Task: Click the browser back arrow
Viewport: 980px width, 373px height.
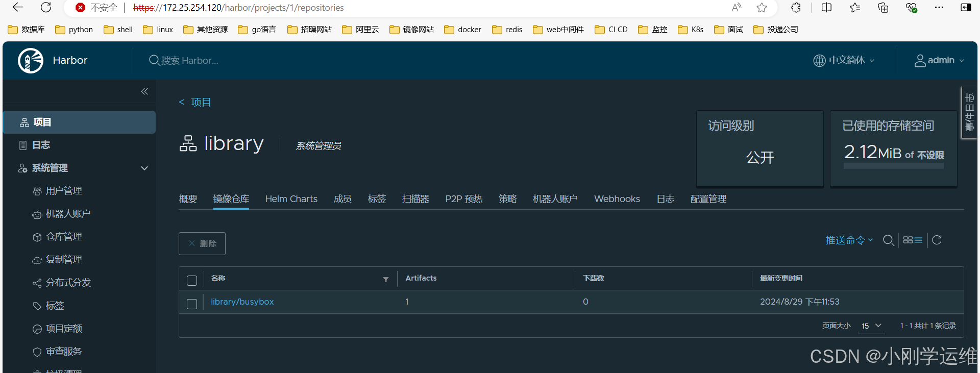Action: tap(18, 7)
